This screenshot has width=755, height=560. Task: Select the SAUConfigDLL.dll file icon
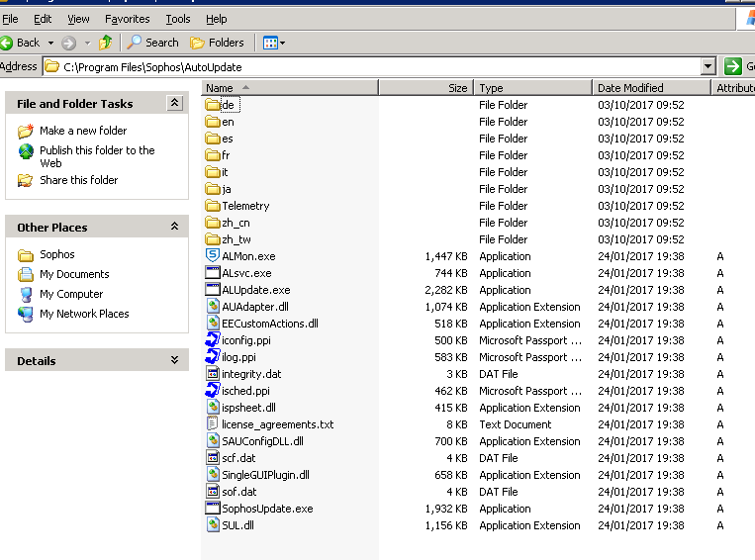tap(213, 440)
